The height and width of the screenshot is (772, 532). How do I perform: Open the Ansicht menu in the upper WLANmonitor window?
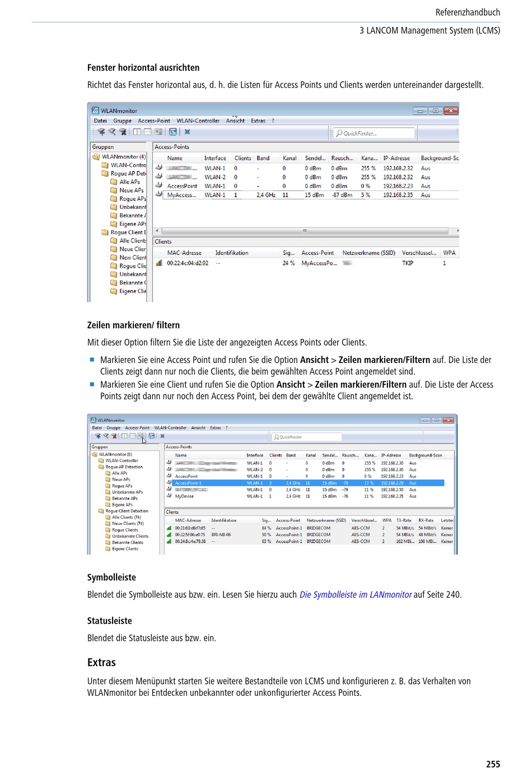pos(235,120)
